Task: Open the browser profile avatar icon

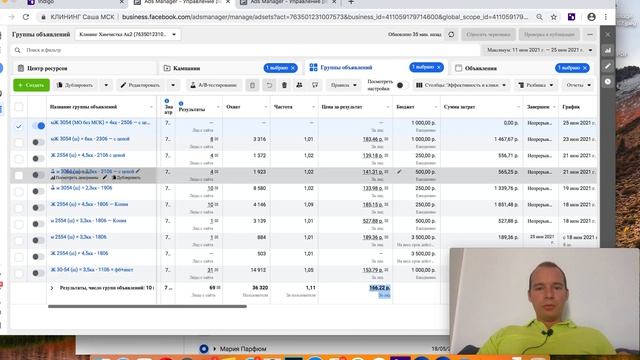Action: coord(591,17)
